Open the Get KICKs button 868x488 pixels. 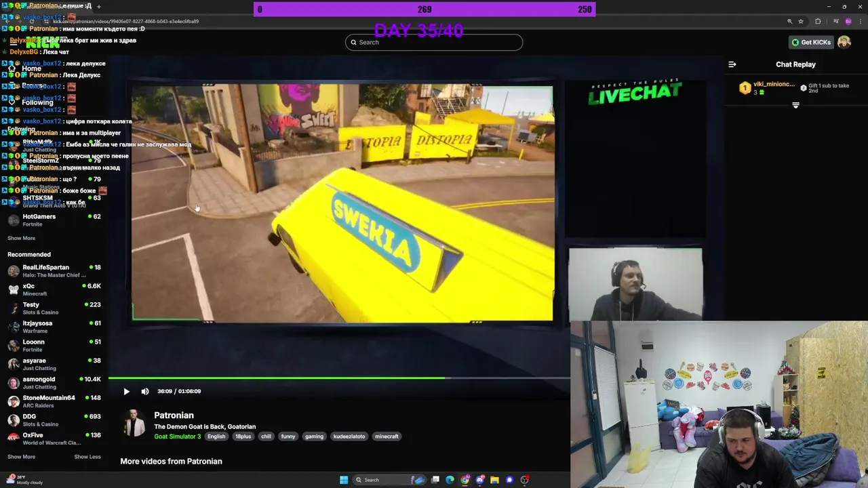pyautogui.click(x=811, y=42)
